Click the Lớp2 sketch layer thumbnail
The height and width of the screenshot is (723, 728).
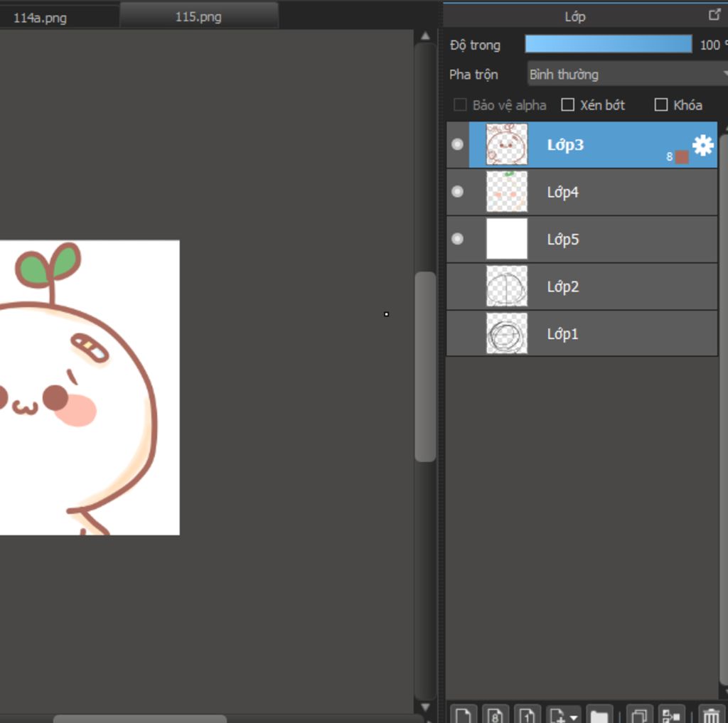coord(506,286)
